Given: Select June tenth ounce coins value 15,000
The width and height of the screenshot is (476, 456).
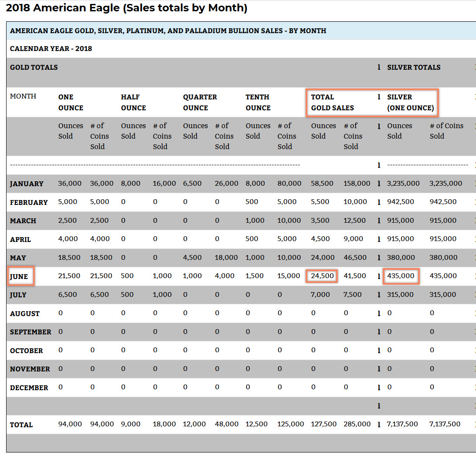Looking at the screenshot, I should 289,276.
